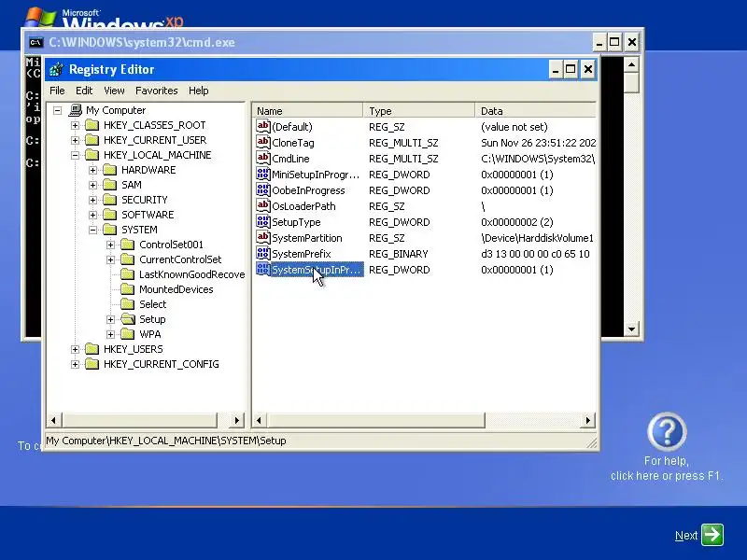Viewport: 747px width, 560px height.
Task: Click the SECURITY key folder icon
Action: pos(110,200)
